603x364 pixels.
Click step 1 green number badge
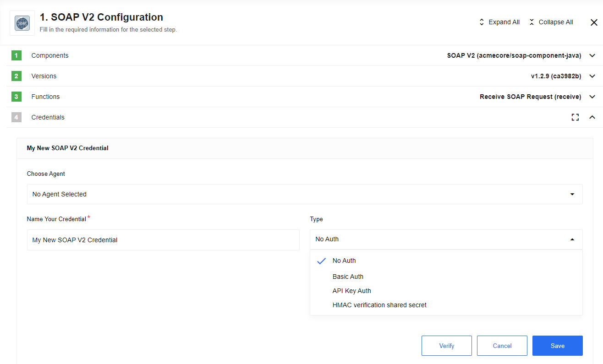pos(16,55)
